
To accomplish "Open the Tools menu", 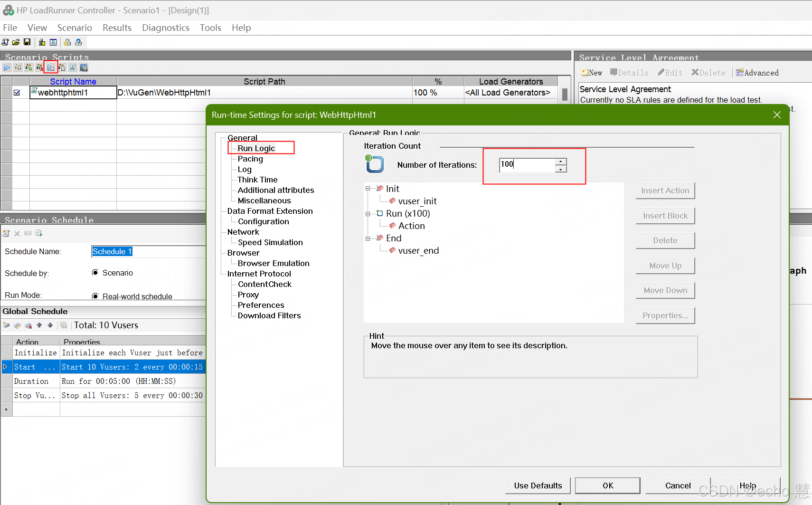I will [210, 28].
